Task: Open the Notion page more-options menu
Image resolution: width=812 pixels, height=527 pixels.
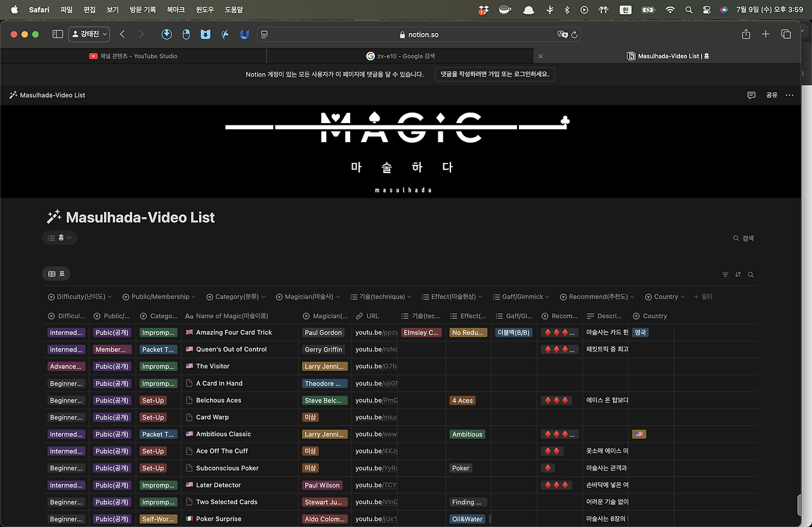Action: pos(789,95)
